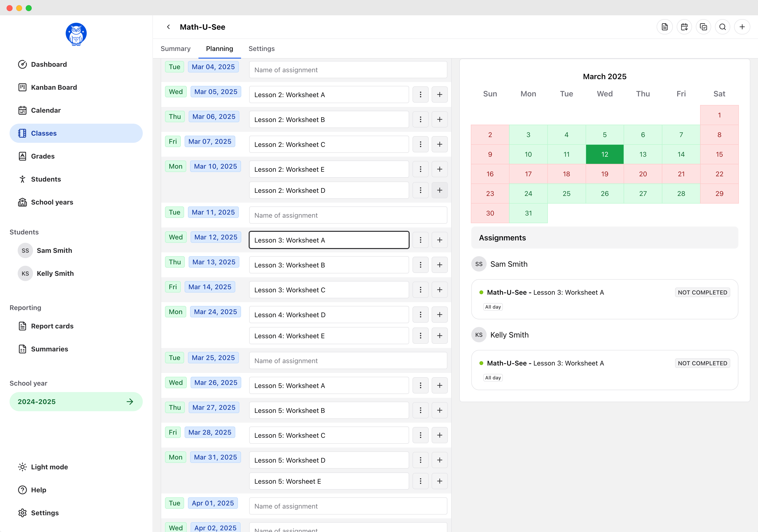758x532 pixels.
Task: Open options menu for Lesson 2: Worksheet A
Action: pos(420,94)
